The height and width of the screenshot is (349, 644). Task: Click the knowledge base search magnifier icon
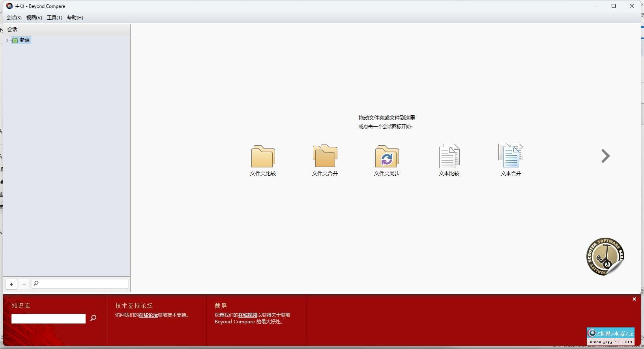[x=94, y=318]
